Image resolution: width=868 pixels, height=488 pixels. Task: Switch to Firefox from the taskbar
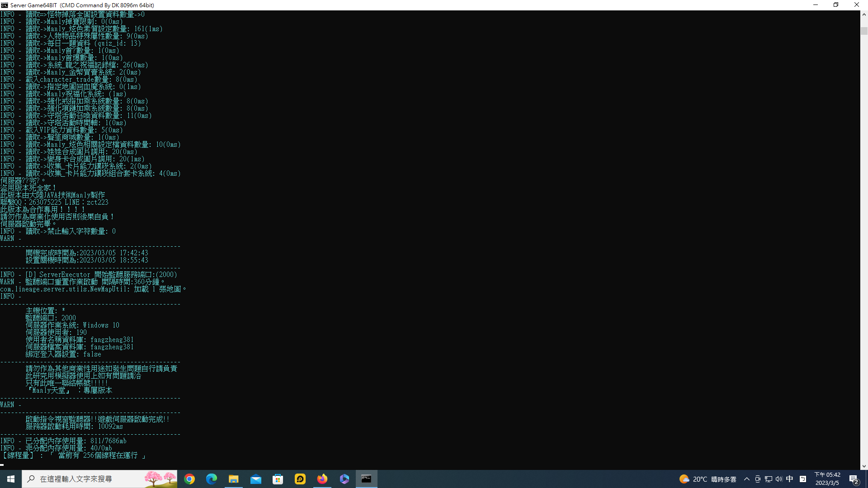click(x=322, y=479)
